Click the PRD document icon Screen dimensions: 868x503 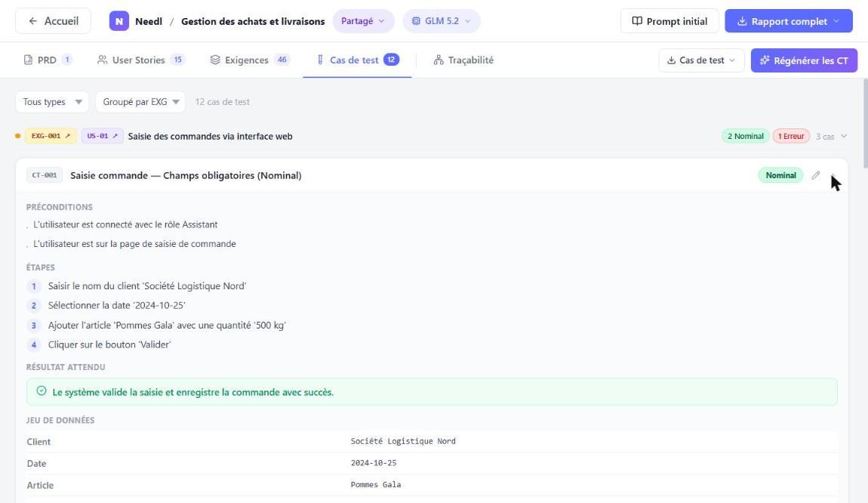tap(28, 60)
